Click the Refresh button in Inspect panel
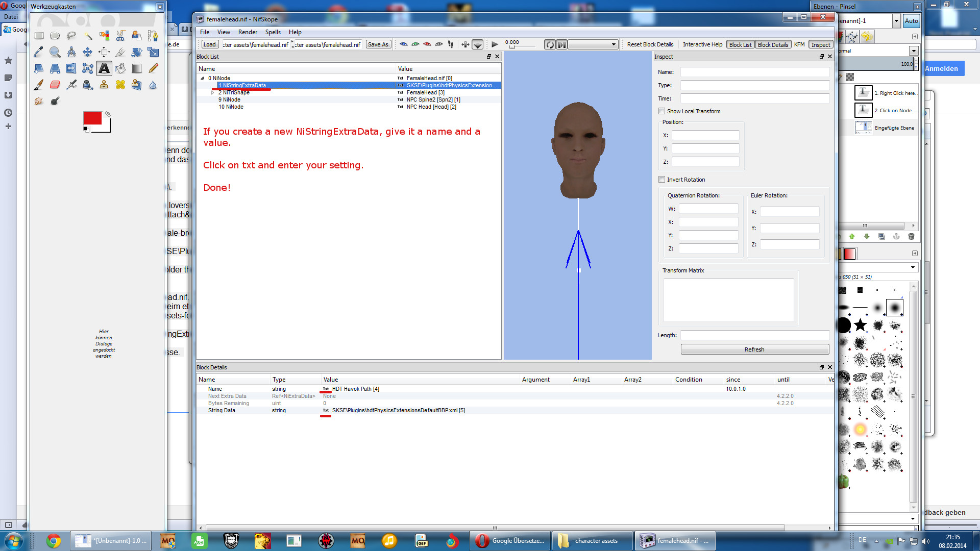 pyautogui.click(x=754, y=349)
